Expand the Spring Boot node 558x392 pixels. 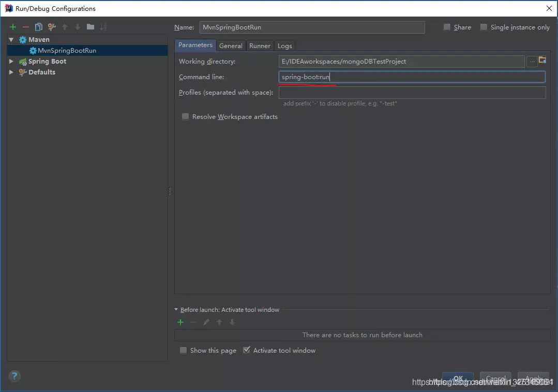[11, 62]
